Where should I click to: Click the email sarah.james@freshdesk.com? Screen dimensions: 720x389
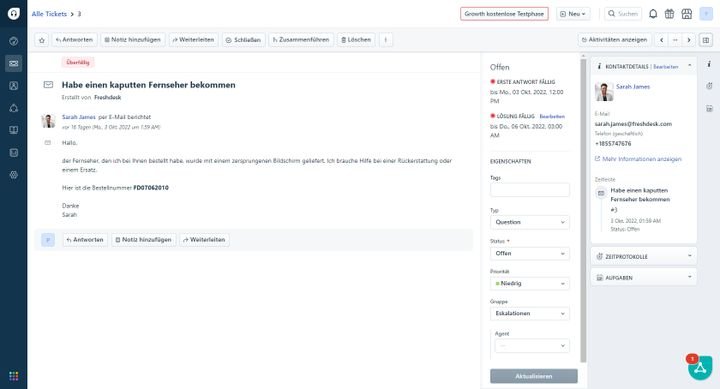pyautogui.click(x=633, y=124)
